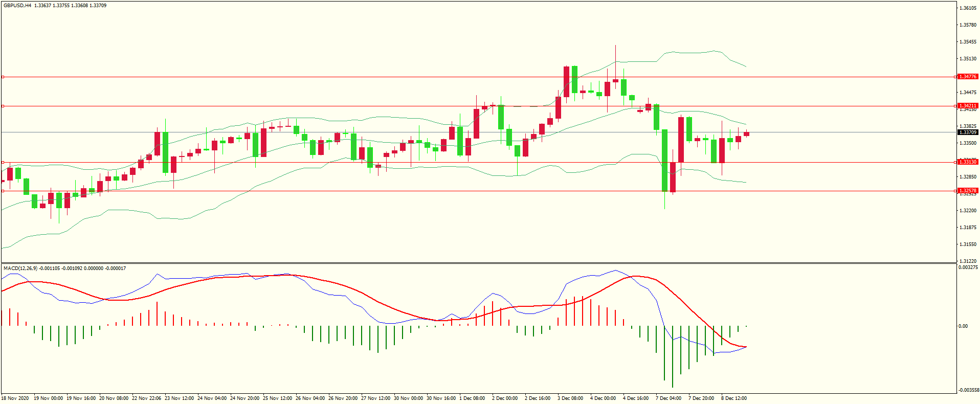Click the 3 Dec 08:00 time axis label

[x=570, y=398]
